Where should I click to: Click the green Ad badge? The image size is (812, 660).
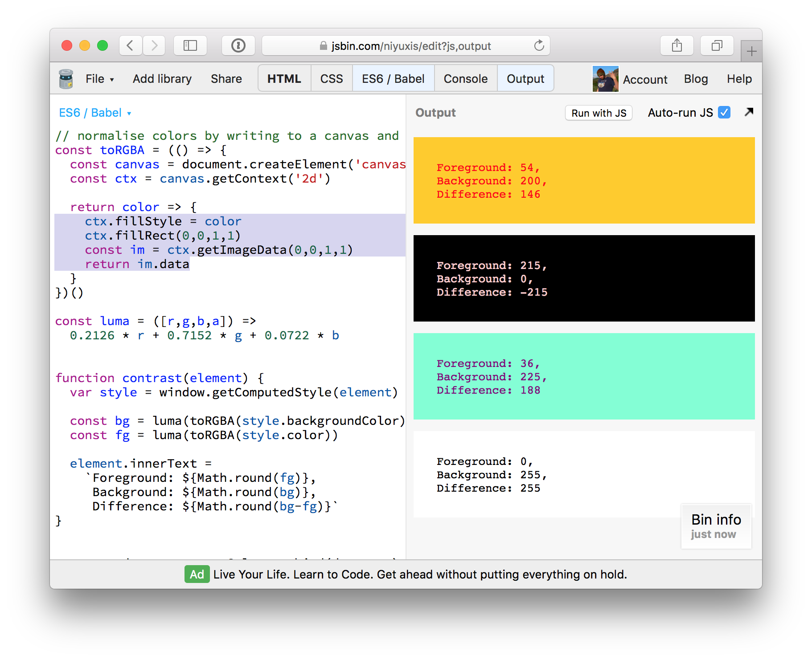point(197,574)
